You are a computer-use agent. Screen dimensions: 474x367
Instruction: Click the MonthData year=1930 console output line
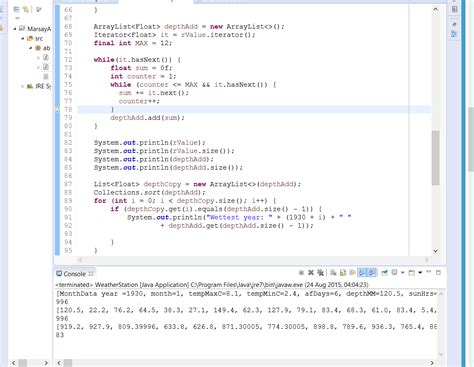click(246, 294)
